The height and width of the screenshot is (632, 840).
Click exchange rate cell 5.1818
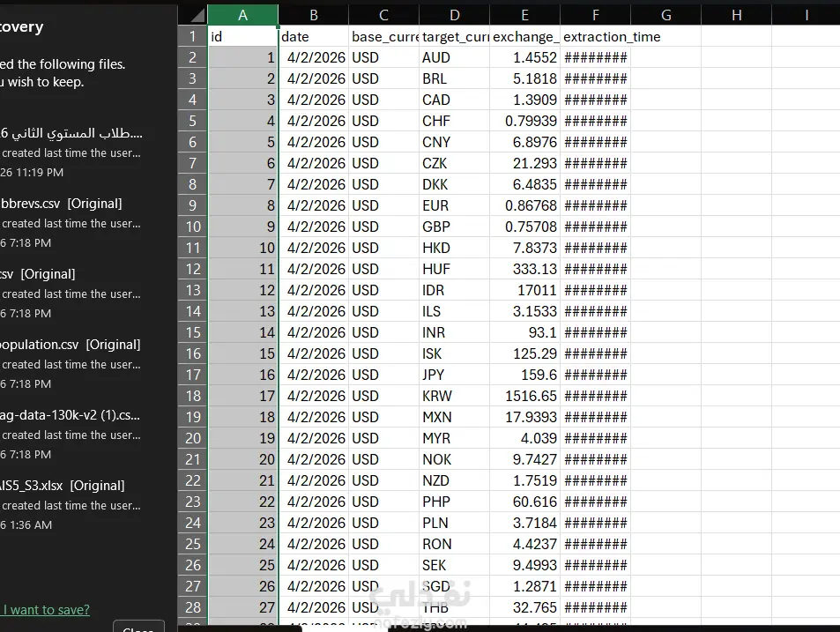coord(525,78)
